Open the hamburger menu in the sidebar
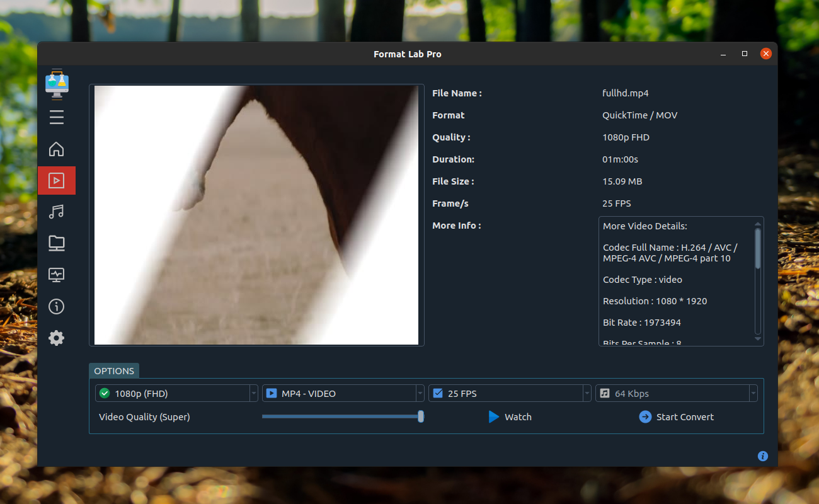This screenshot has height=504, width=819. click(56, 117)
